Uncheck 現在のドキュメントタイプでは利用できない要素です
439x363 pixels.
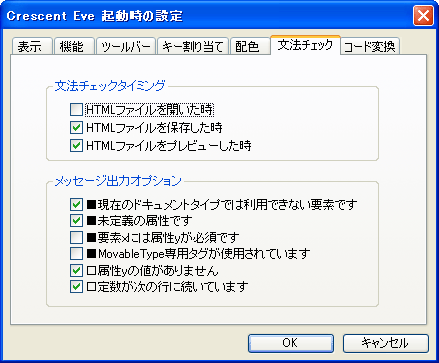(x=76, y=204)
